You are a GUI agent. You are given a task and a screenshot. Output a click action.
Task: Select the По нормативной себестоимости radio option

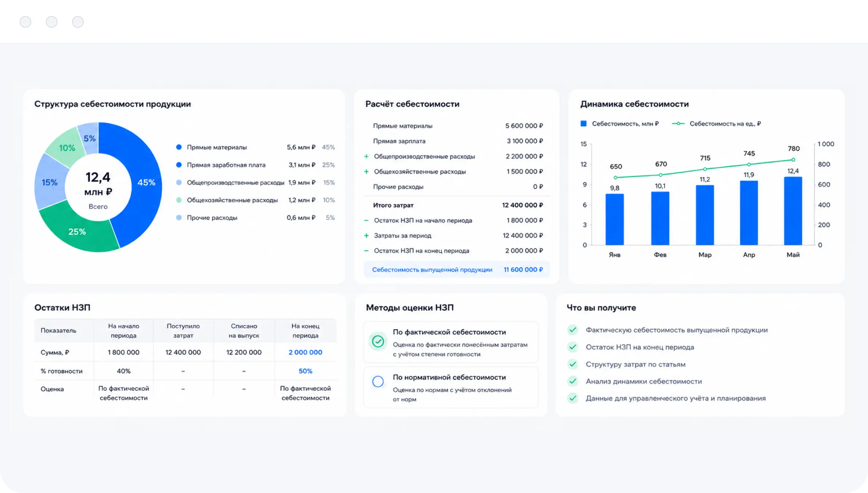pos(378,381)
